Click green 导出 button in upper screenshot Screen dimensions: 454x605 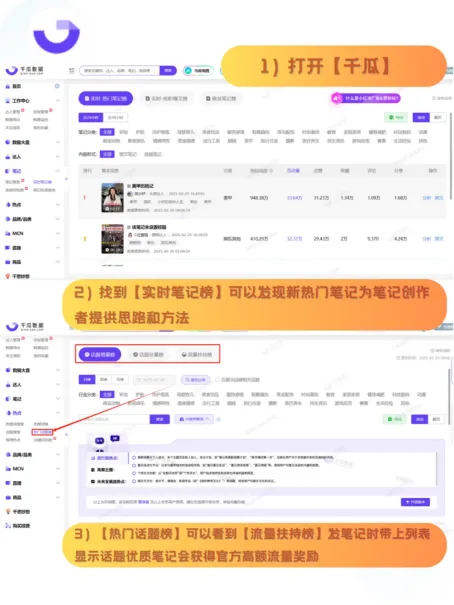tap(397, 117)
